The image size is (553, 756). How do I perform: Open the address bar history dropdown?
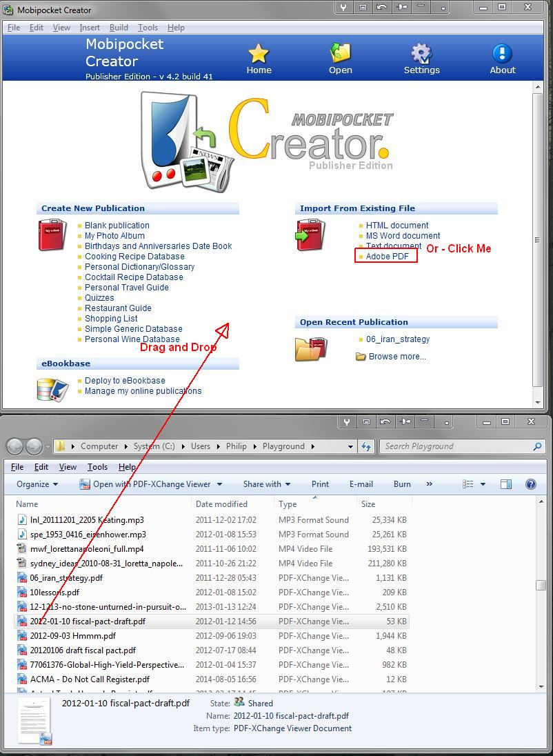(x=350, y=446)
